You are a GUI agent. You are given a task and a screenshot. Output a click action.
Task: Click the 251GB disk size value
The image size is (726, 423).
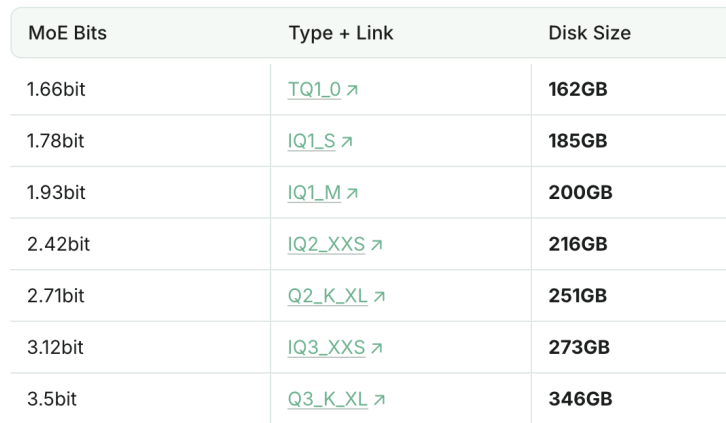578,297
